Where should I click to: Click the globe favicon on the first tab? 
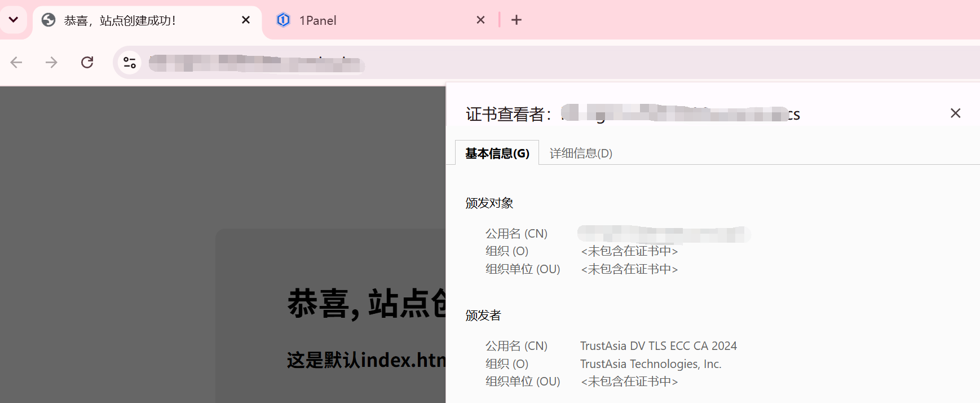(x=49, y=20)
